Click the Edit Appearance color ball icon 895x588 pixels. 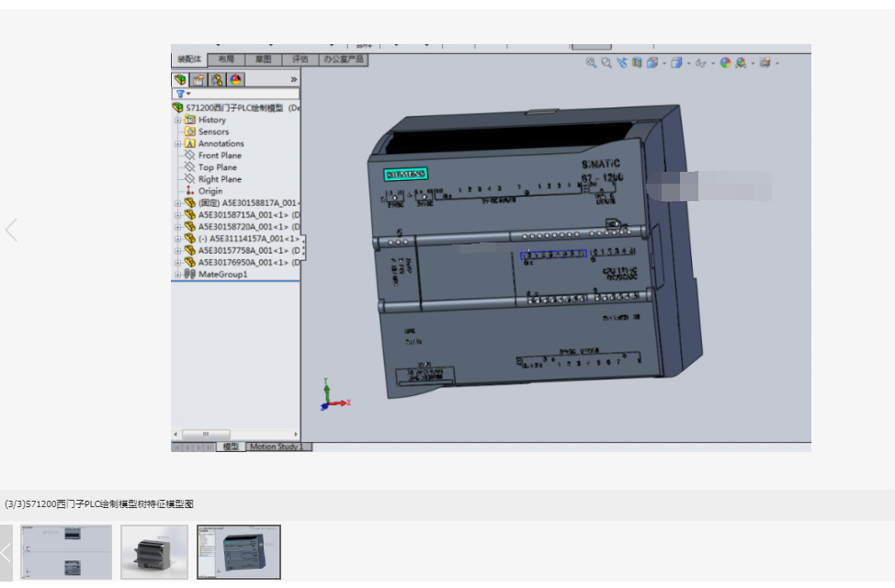point(725,62)
